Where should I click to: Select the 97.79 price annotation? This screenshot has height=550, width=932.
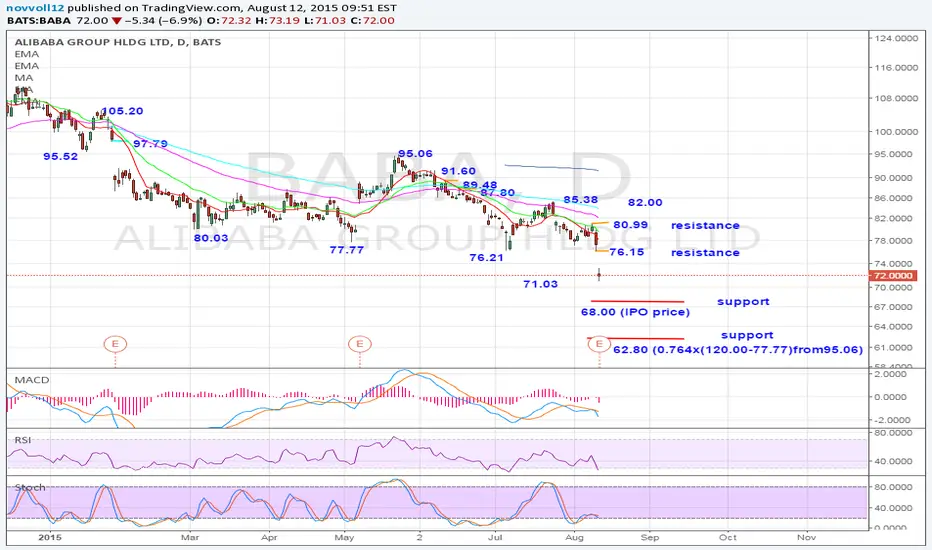point(150,144)
